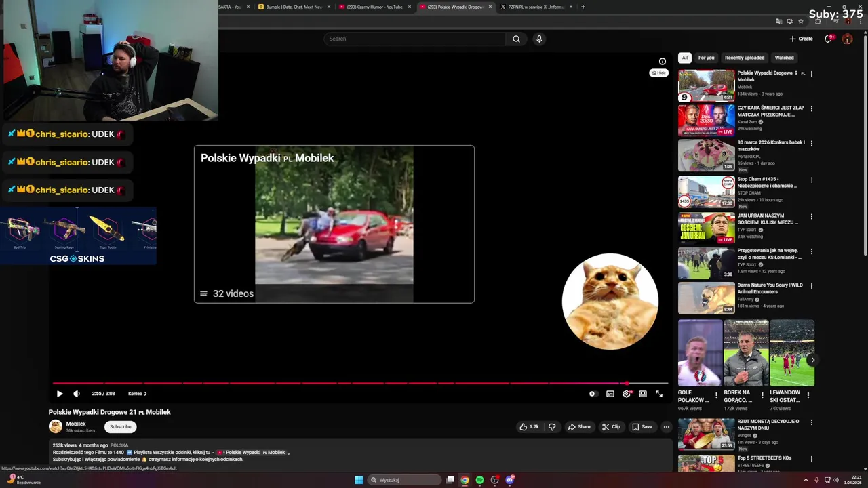Toggle subtitles/closed captions button
868x488 pixels.
coord(610,394)
